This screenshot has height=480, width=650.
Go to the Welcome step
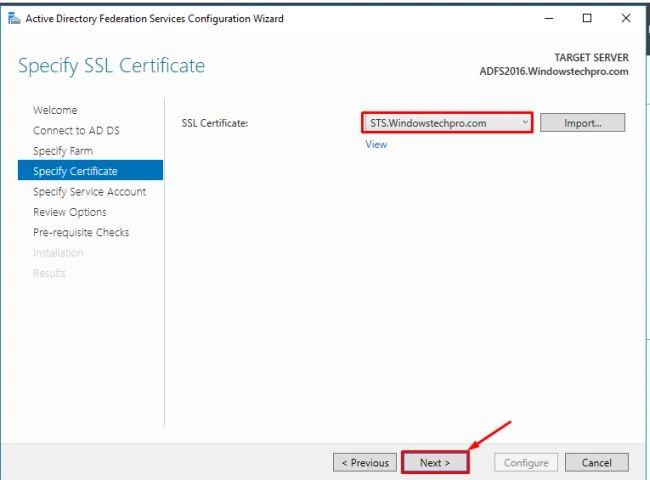point(55,110)
